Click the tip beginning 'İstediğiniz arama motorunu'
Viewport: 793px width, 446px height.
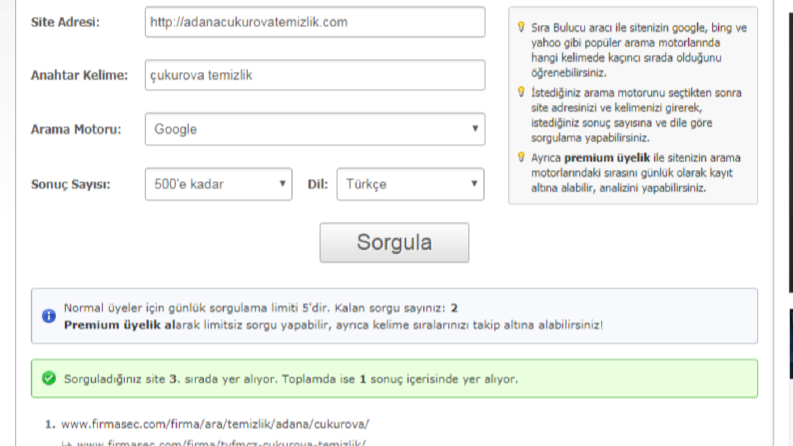(636, 115)
